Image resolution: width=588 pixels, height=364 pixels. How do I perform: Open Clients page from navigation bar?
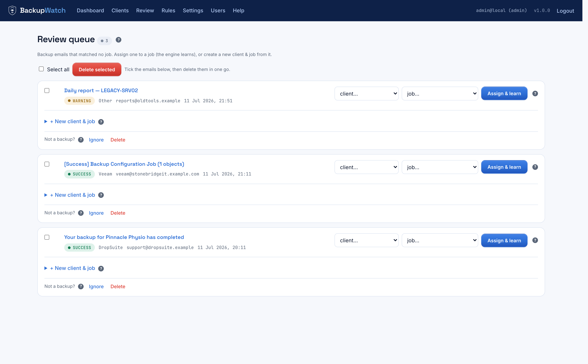[x=120, y=11]
